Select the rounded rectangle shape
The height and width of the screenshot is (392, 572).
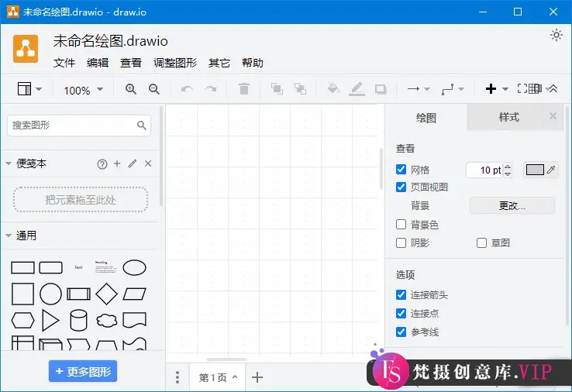click(x=50, y=267)
